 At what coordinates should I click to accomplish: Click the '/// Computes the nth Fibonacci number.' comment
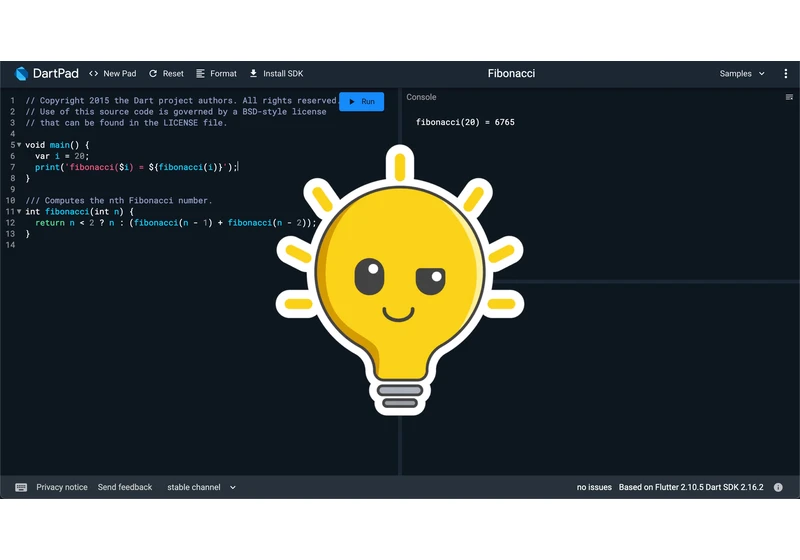(x=118, y=200)
